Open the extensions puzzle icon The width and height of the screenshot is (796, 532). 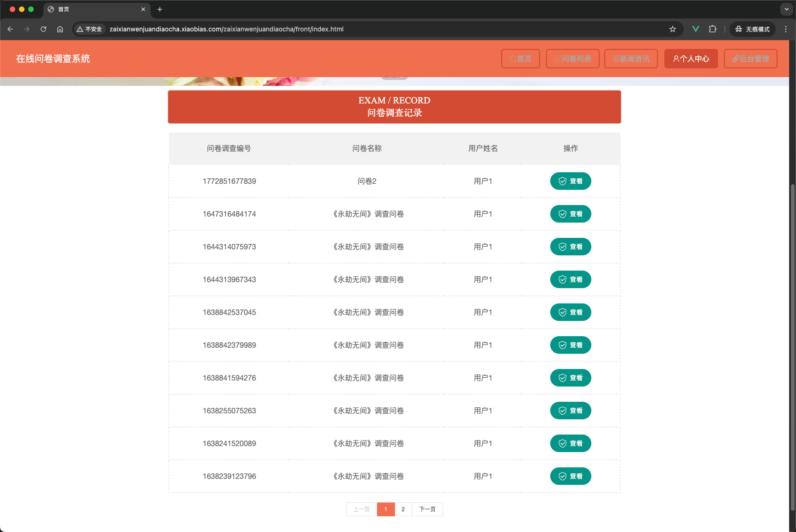point(712,29)
